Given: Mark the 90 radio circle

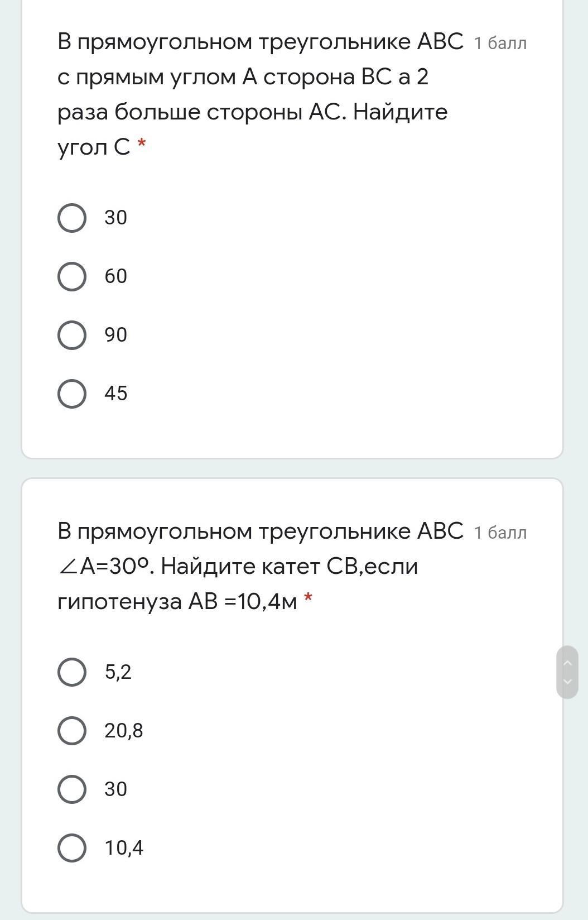Looking at the screenshot, I should click(x=72, y=335).
